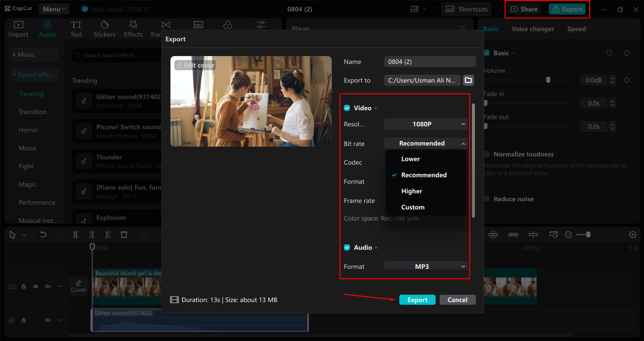Open the select tool dropdown arrow in timeline

click(x=24, y=235)
